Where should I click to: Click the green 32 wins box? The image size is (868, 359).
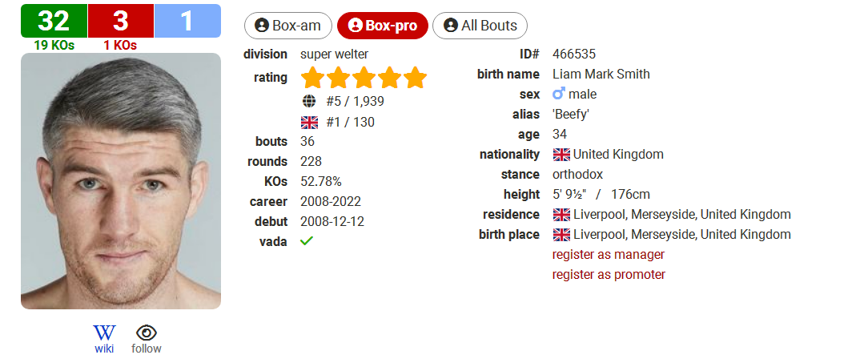[x=54, y=21]
